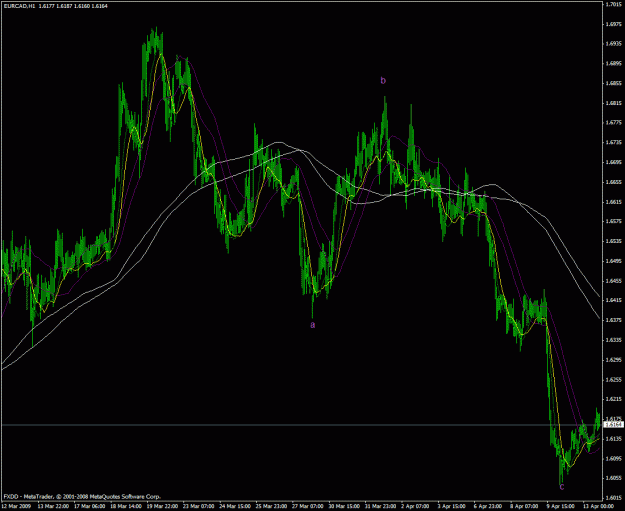Click the 1.6015 price axis label
Screen dimensions: 625x511
[x=613, y=498]
